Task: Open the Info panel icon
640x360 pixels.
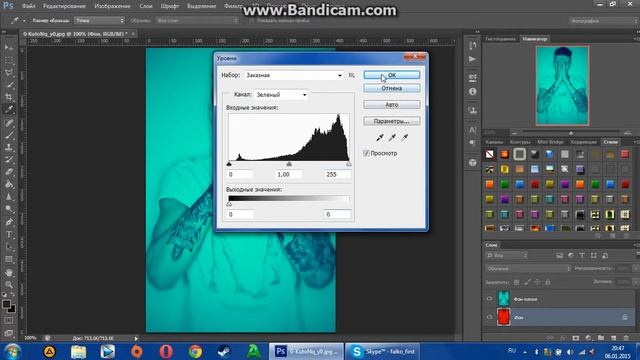Action: tap(473, 92)
